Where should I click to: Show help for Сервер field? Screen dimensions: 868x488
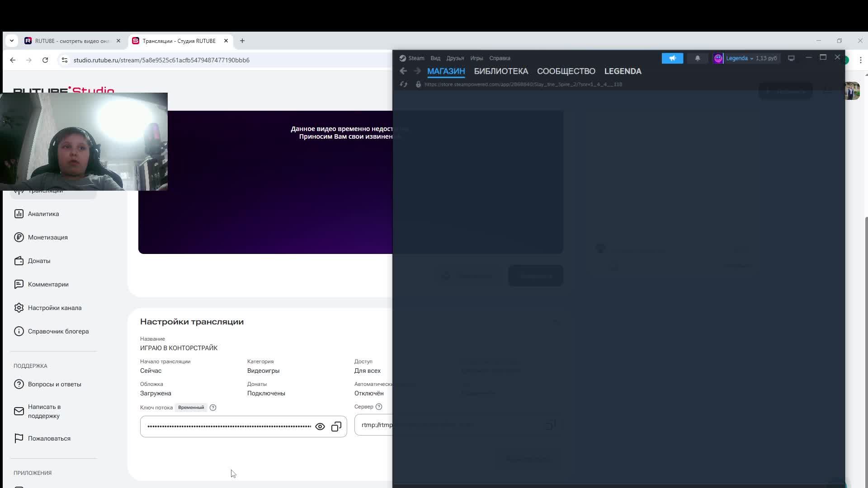(379, 407)
